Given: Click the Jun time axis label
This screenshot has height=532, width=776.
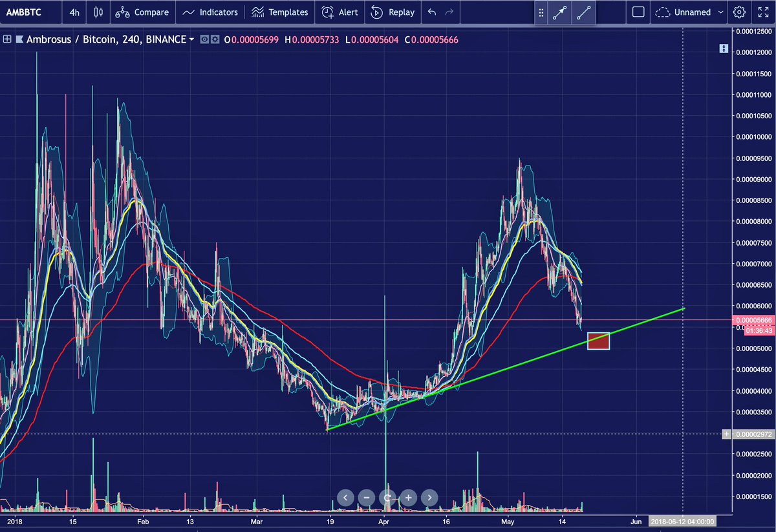Looking at the screenshot, I should point(636,520).
